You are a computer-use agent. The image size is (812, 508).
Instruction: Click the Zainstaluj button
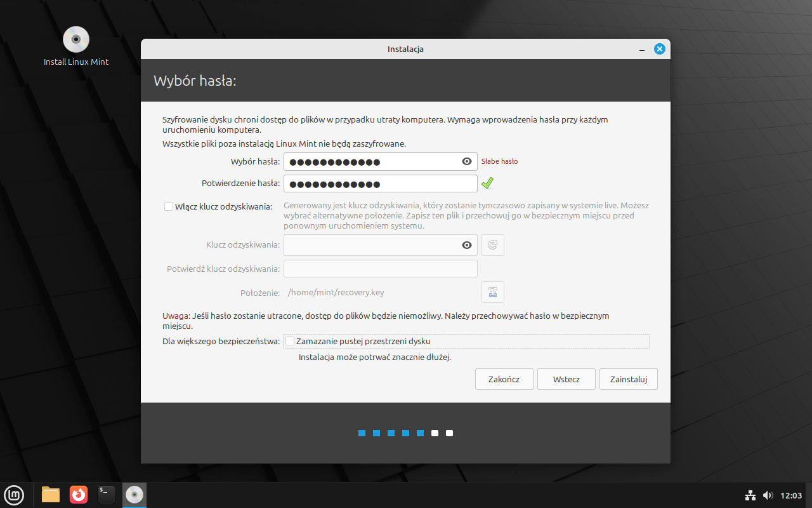coord(628,379)
